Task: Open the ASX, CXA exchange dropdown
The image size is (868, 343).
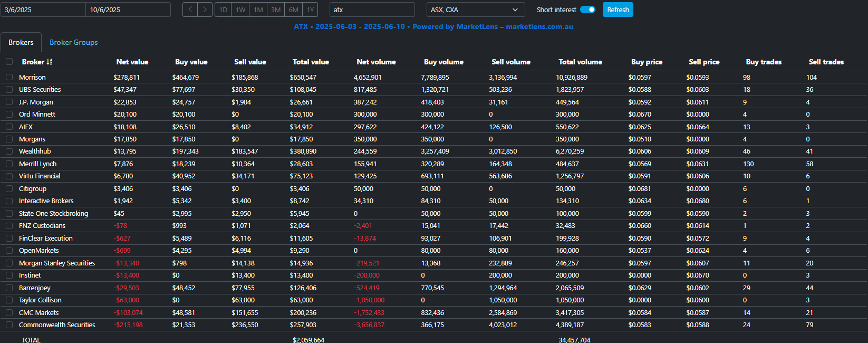Action: tap(476, 9)
